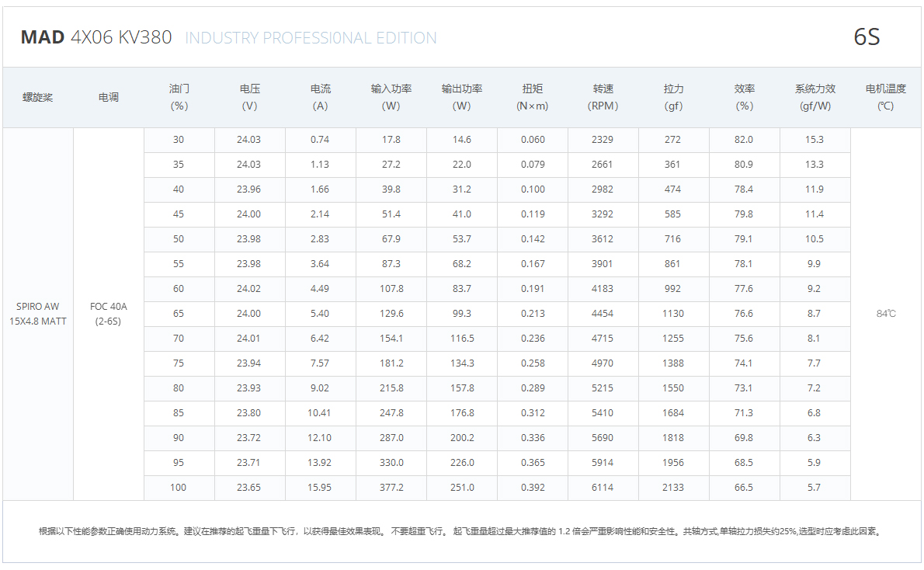Viewport: 924px width, 570px height.
Task: Click the input power 287.0 cell
Action: (391, 438)
